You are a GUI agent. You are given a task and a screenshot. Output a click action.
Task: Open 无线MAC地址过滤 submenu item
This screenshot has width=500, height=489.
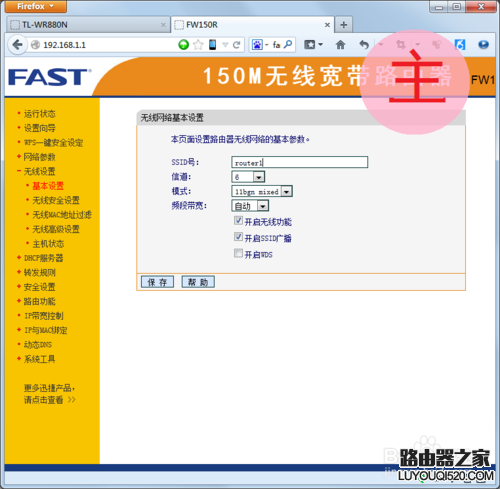62,215
